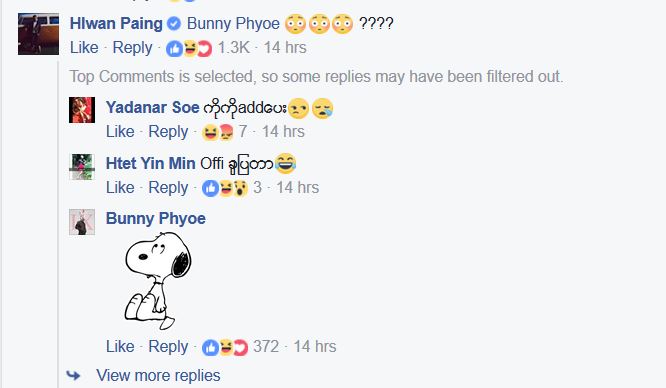Open Yadanar Soe's profile picture
The height and width of the screenshot is (388, 666).
click(x=82, y=110)
